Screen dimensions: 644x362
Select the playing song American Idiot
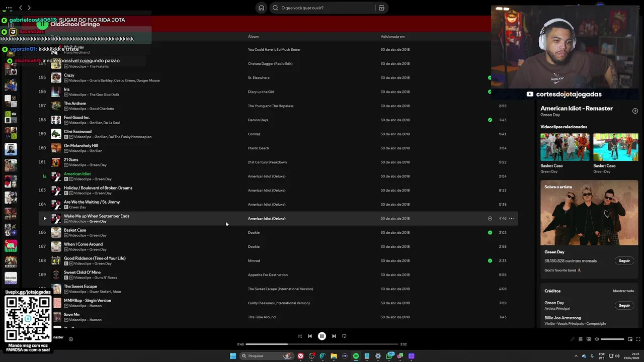click(x=77, y=173)
